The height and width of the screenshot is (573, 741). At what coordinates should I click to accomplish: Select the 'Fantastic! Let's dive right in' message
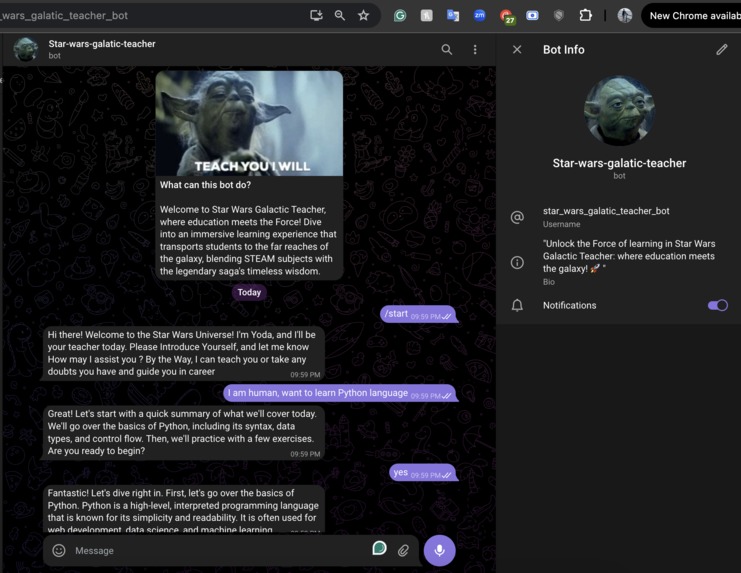184,510
